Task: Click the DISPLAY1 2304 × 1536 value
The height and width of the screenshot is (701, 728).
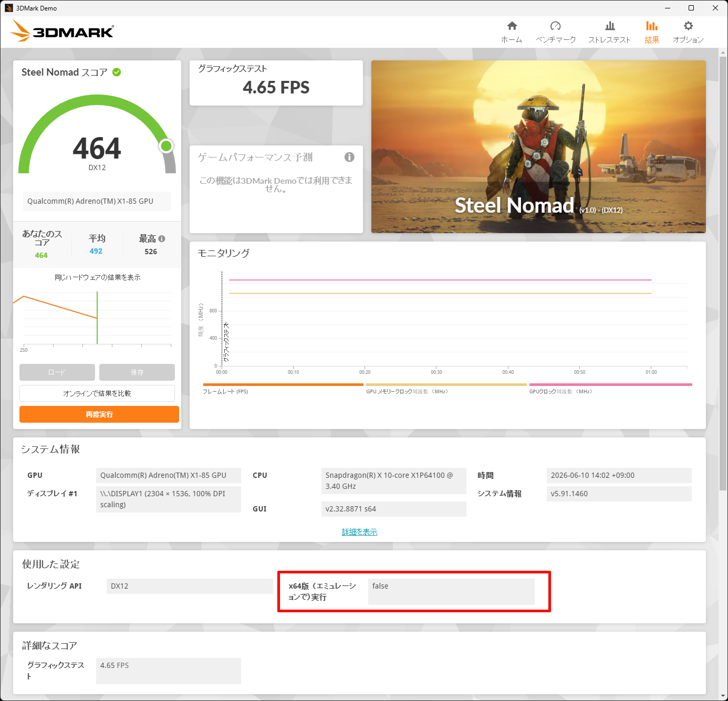Action: tap(168, 499)
